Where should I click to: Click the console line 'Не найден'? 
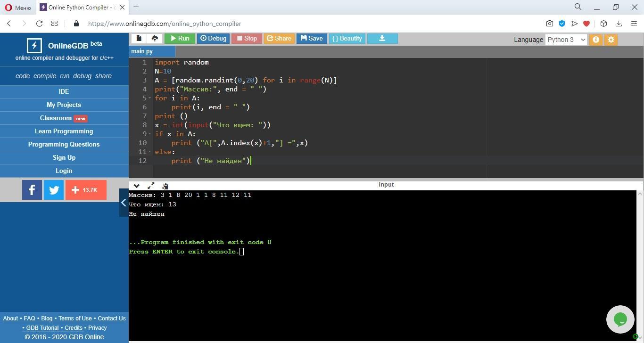coord(147,214)
